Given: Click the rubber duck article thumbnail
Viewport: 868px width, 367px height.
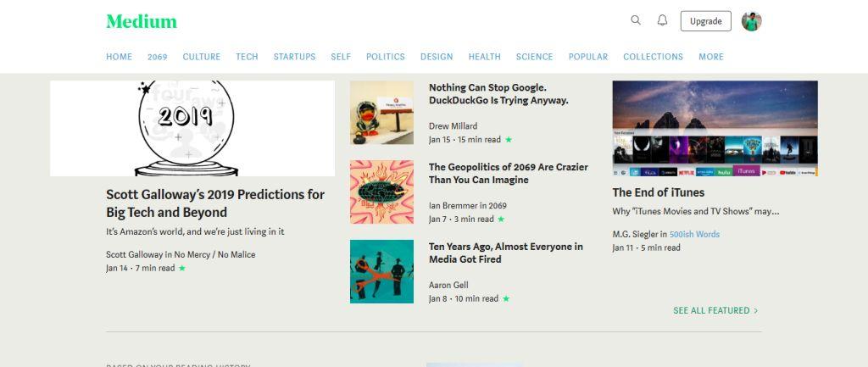Looking at the screenshot, I should tap(381, 113).
